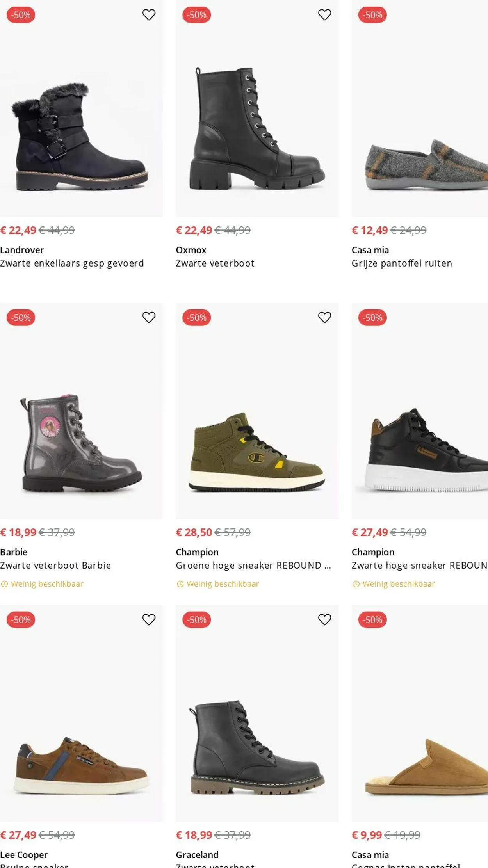Add Oxmox Zwarte veterboot to wishlist
488x868 pixels.
(x=324, y=15)
